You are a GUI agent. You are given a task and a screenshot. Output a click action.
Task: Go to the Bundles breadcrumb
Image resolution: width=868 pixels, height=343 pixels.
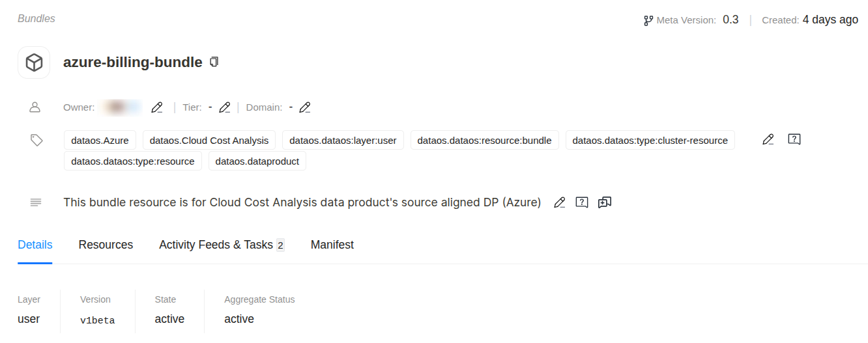pyautogui.click(x=36, y=19)
